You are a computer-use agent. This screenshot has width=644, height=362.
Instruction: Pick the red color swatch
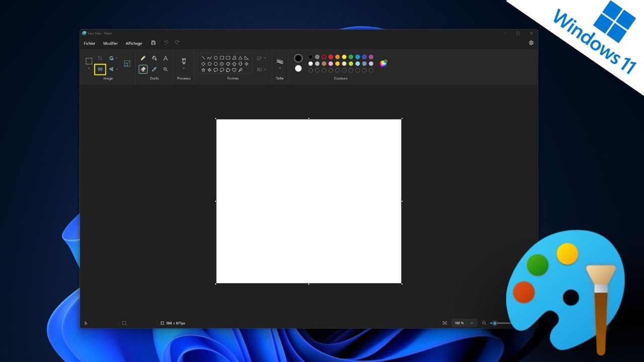pyautogui.click(x=331, y=57)
